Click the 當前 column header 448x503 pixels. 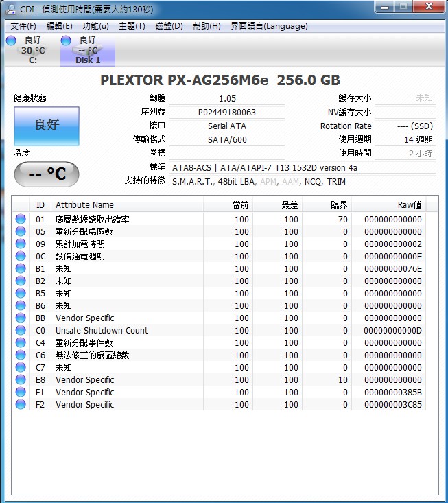(x=228, y=204)
